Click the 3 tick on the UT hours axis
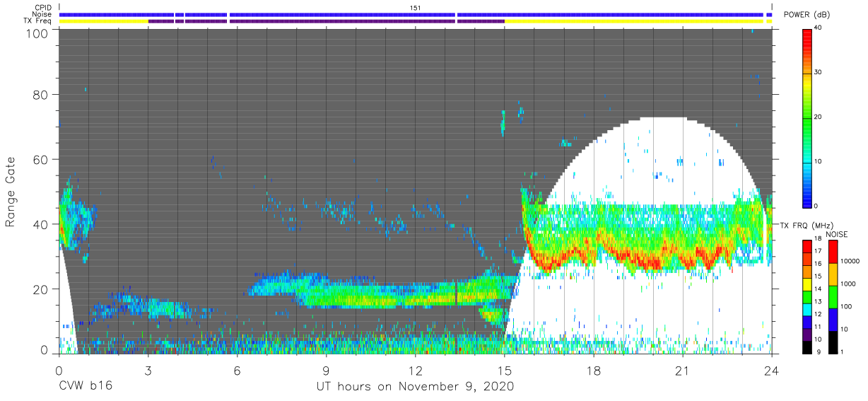 pyautogui.click(x=148, y=369)
